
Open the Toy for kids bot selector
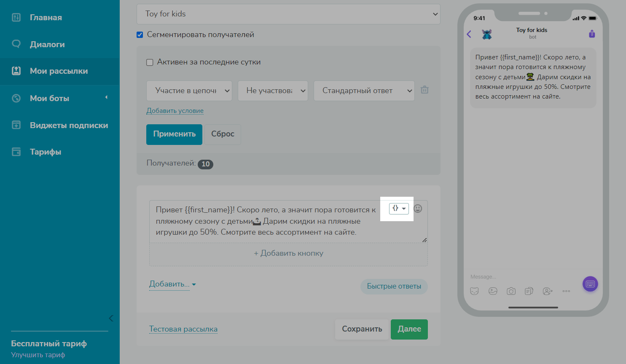click(288, 14)
